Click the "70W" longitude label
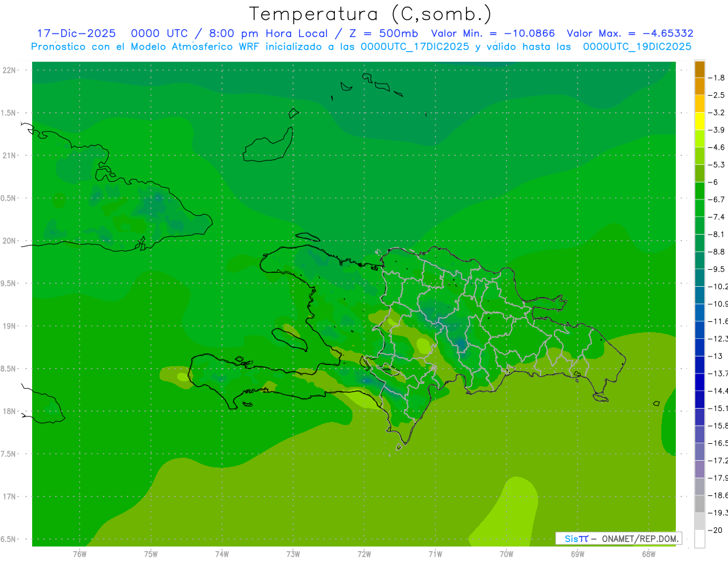The height and width of the screenshot is (562, 728). [x=507, y=554]
